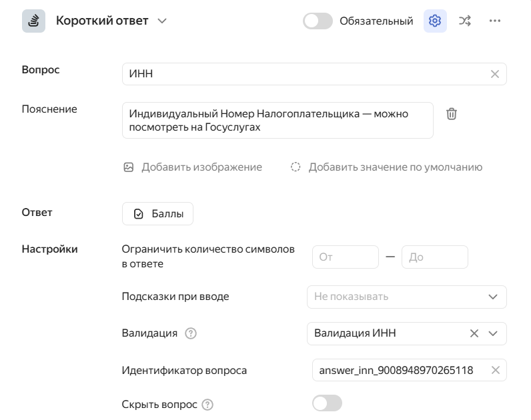Click help icon next to Скрыть вопрос
Screen dimensions: 531x420
point(207,404)
